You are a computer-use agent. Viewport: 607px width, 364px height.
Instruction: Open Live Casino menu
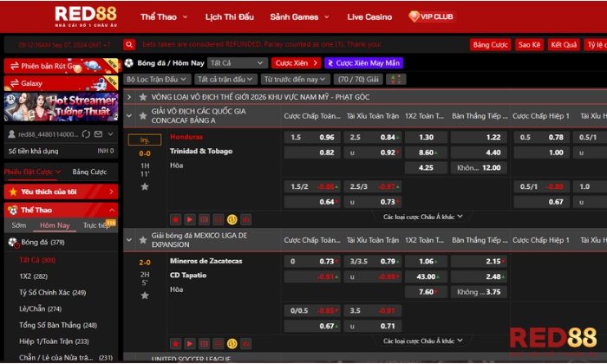[369, 17]
